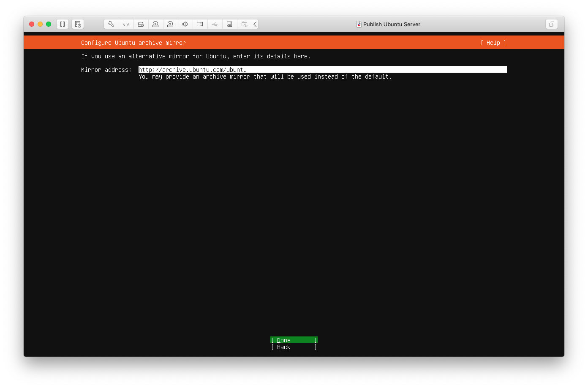Enter full screen with green button
Screen dimensions: 588x388
click(49, 24)
